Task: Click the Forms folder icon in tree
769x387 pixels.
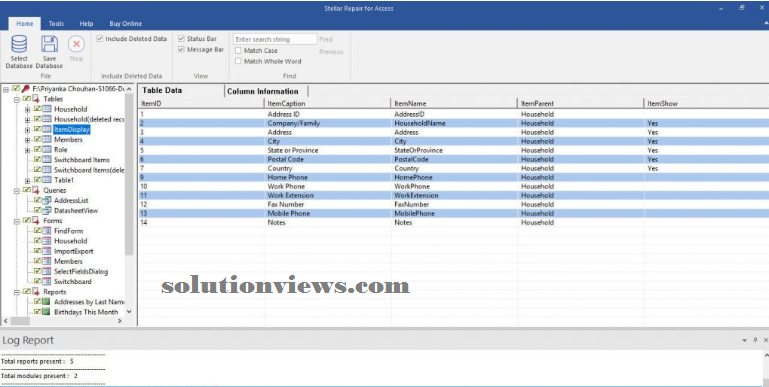Action: 36,221
